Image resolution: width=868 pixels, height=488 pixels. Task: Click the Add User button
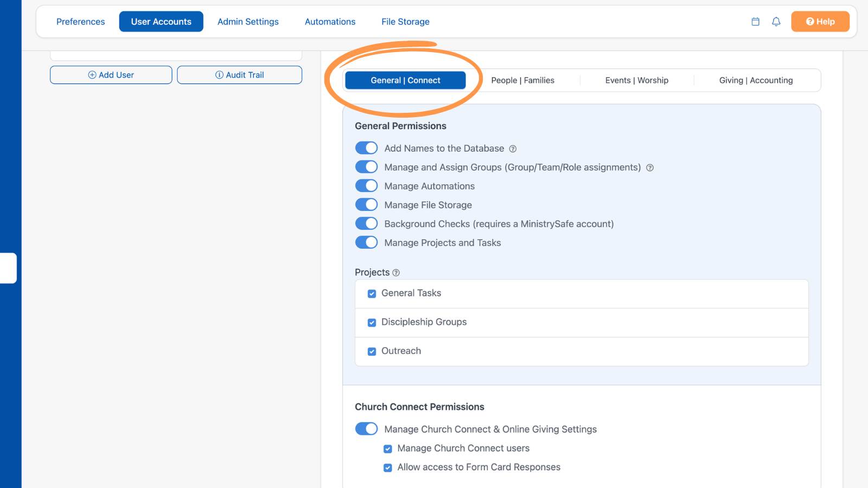pos(111,75)
